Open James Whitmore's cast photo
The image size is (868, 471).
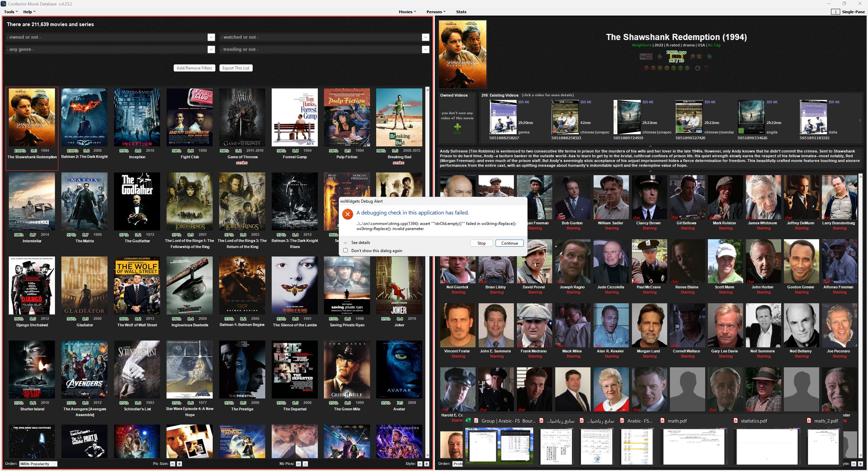pyautogui.click(x=763, y=197)
